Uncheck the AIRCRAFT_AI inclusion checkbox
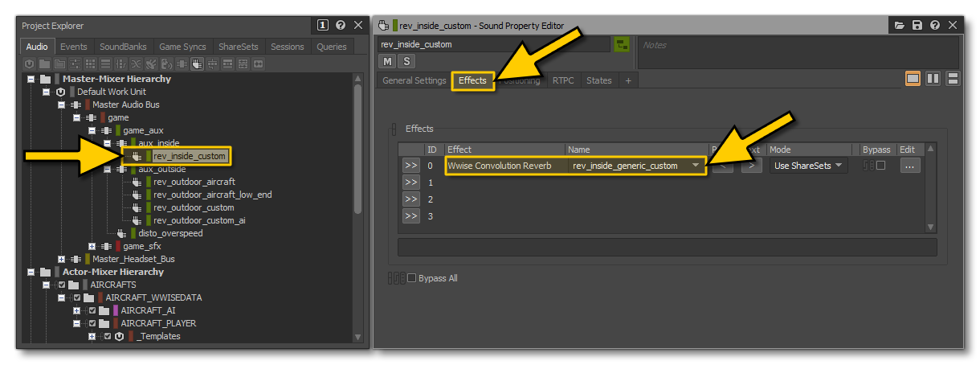 tap(92, 310)
